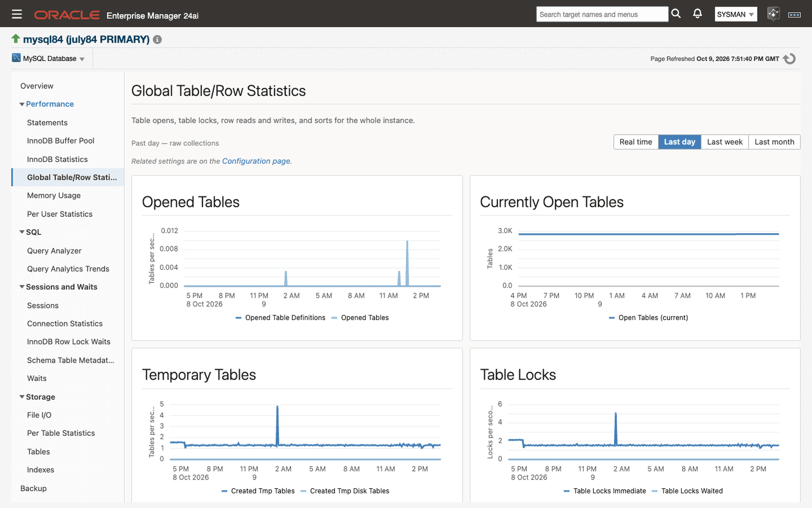Toggle Created Tmp Tables legend series
This screenshot has width=812, height=508.
(x=258, y=491)
